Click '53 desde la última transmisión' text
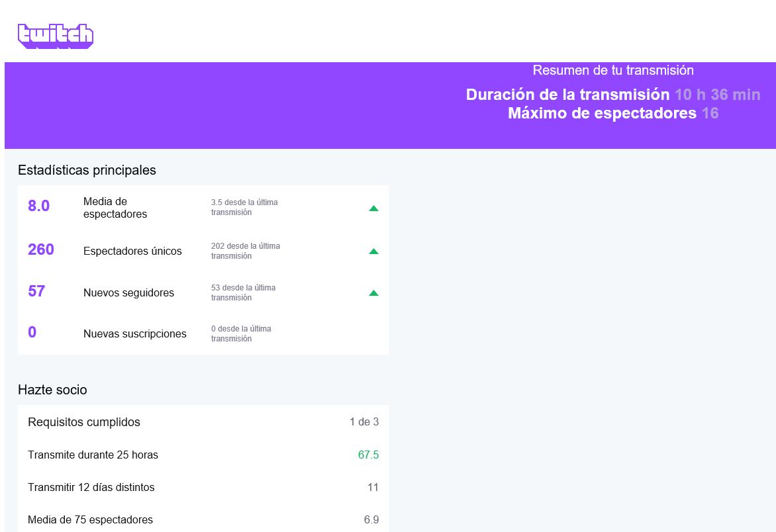The height and width of the screenshot is (532, 776). 244,292
